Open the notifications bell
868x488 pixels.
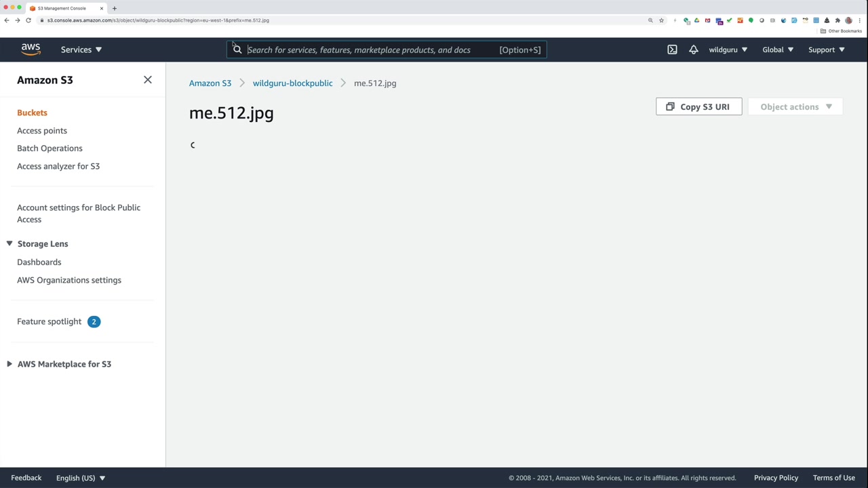pos(693,49)
